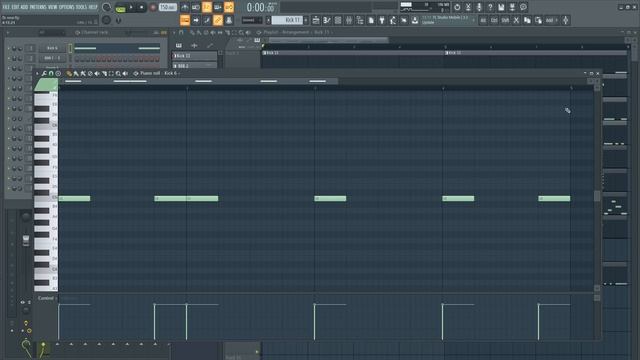This screenshot has height=360, width=640.
Task: Select the Delete tool in piano roll
Action: tap(90, 73)
